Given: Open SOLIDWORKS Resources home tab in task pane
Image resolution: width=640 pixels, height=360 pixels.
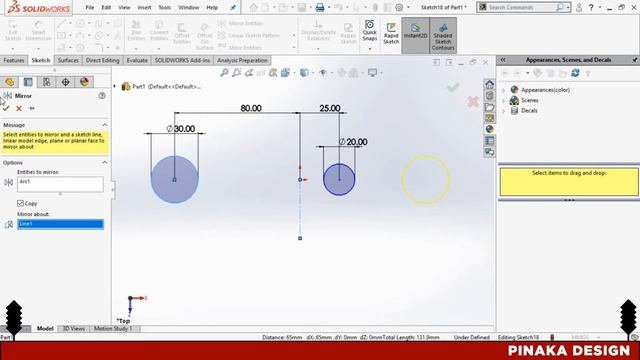Looking at the screenshot, I should click(489, 84).
